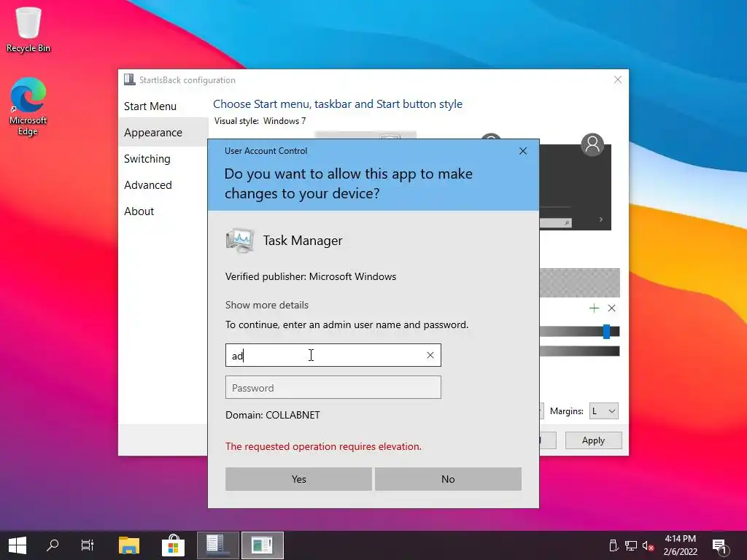Open the Margins dropdown
The height and width of the screenshot is (560, 747).
click(603, 411)
